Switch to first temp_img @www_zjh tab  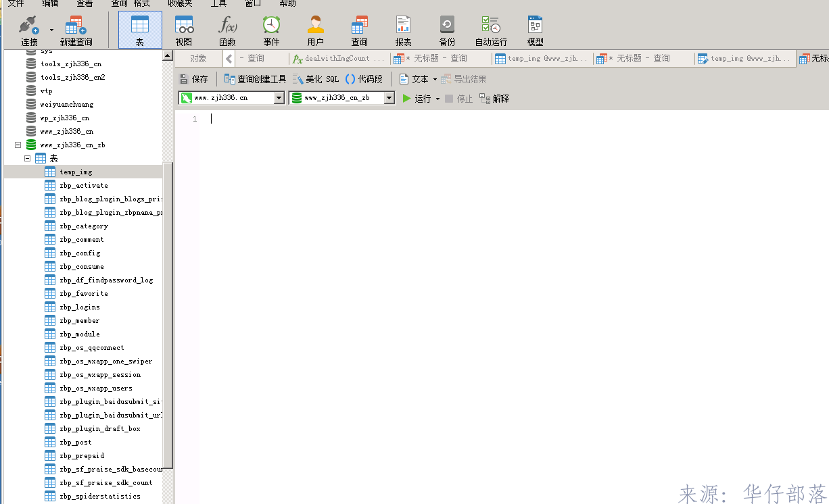[542, 59]
